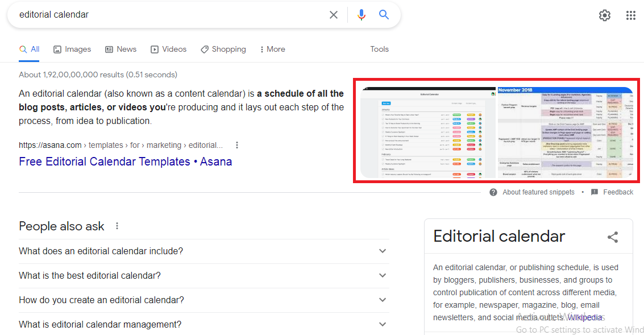Select the All search tab
Viewport: 644px width, 335px height.
[x=29, y=49]
